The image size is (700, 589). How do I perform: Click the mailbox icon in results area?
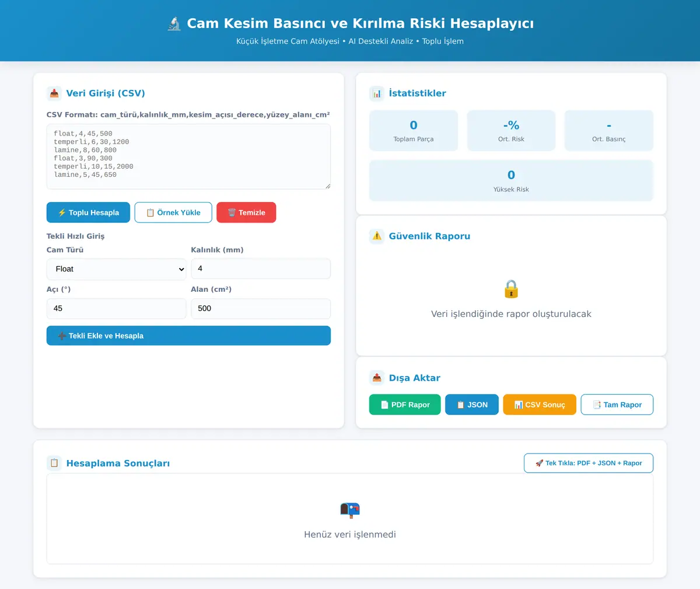coord(350,510)
